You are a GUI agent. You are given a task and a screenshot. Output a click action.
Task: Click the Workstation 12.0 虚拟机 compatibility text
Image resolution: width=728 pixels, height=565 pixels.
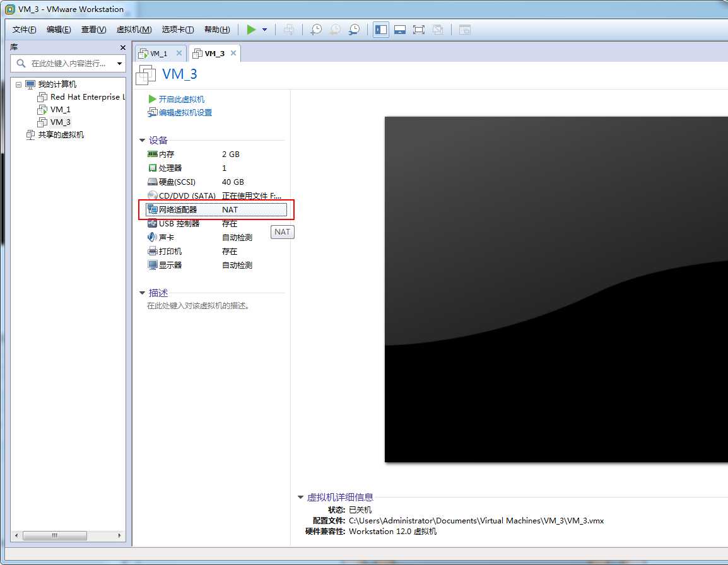(x=393, y=532)
